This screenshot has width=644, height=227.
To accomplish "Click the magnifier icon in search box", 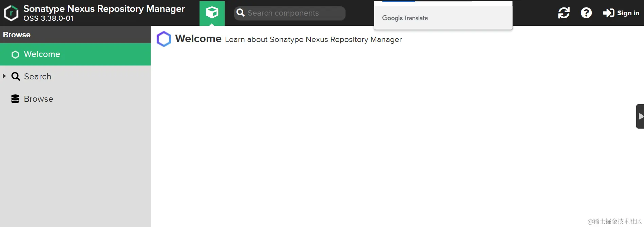I will click(241, 13).
